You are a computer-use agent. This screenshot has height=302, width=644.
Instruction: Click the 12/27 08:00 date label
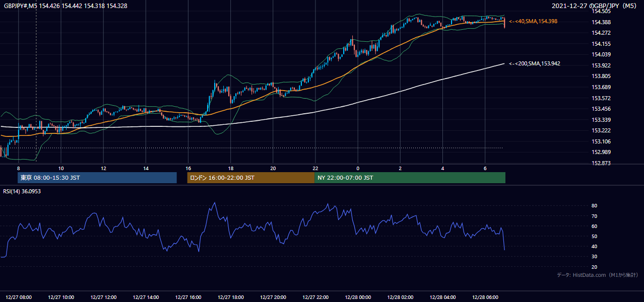tap(19, 297)
